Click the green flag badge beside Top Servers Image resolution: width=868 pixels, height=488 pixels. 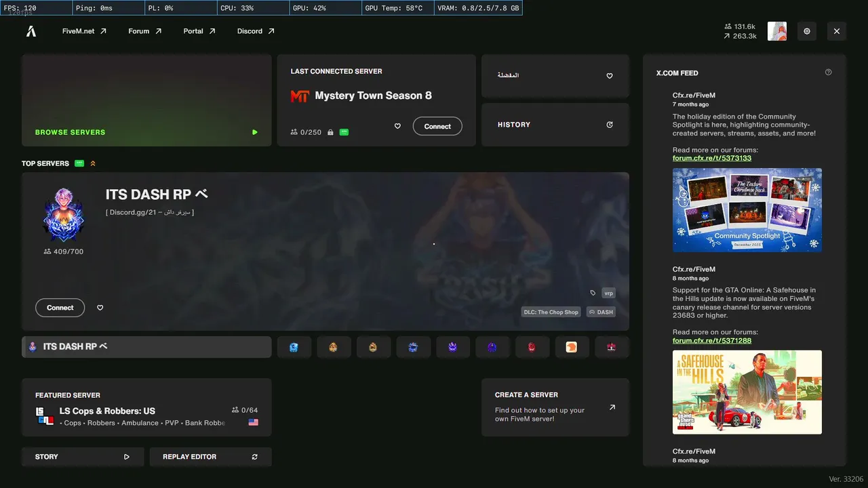point(79,163)
